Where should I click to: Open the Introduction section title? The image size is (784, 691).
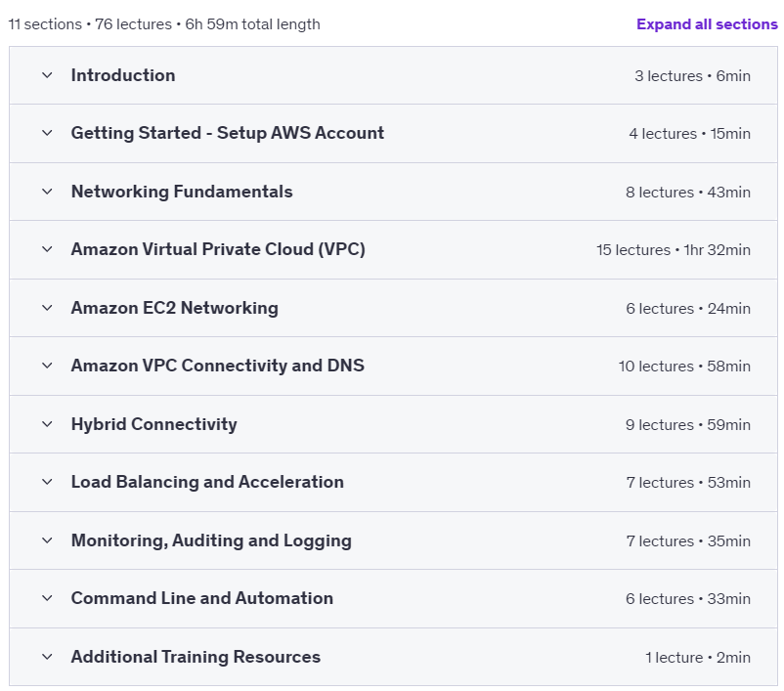click(123, 75)
